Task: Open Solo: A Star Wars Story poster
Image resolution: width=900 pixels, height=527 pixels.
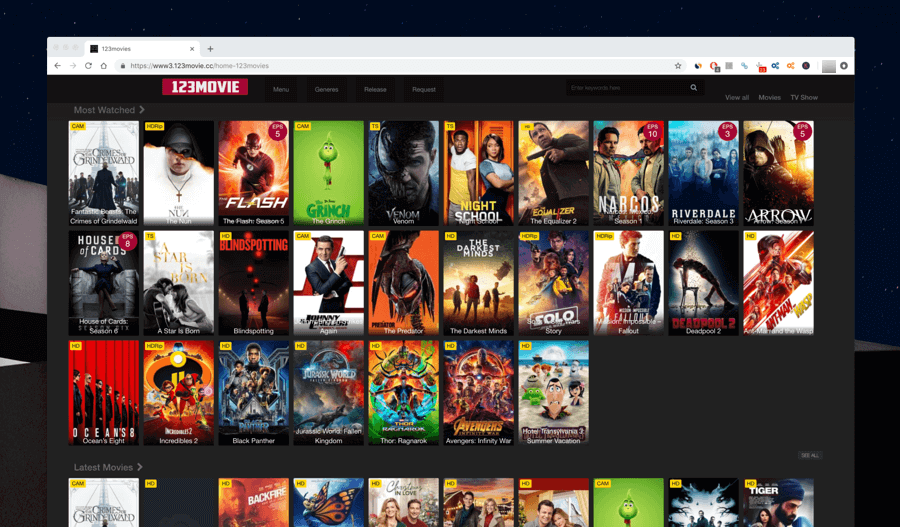Action: pos(553,283)
